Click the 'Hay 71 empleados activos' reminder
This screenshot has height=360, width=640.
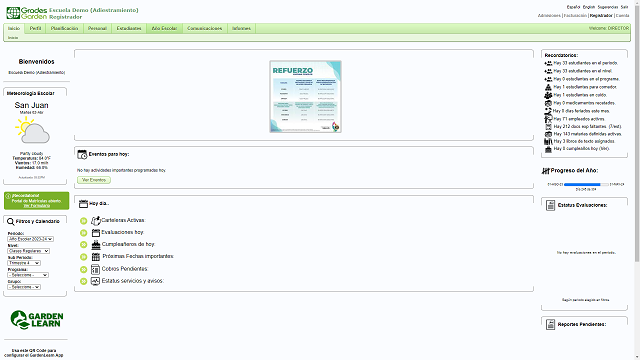(x=579, y=119)
